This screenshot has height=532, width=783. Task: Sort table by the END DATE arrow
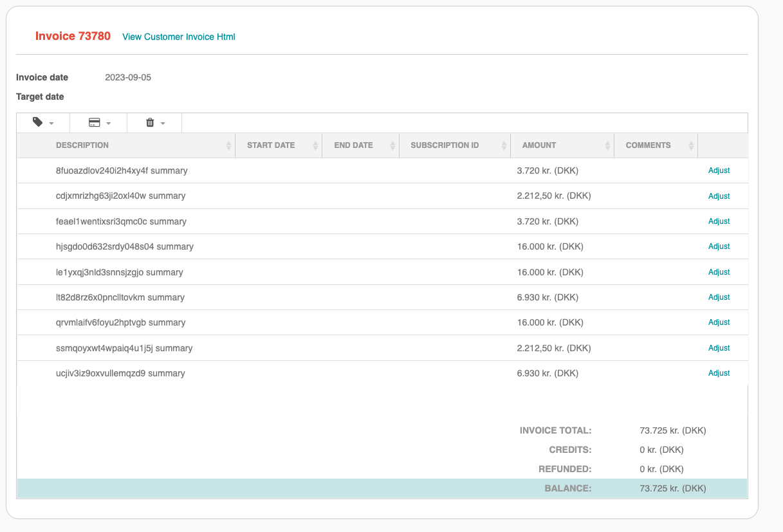pos(392,145)
